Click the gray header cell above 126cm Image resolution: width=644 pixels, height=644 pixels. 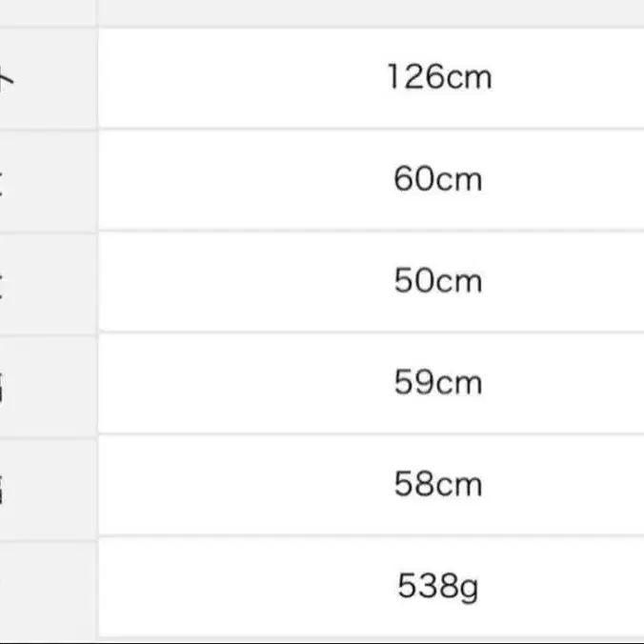point(372,11)
